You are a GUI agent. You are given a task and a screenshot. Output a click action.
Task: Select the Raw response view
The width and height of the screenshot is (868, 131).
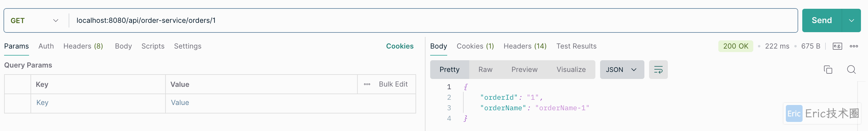pyautogui.click(x=485, y=70)
